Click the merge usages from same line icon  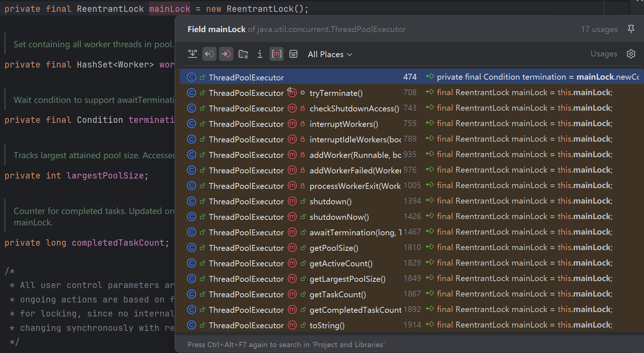(x=193, y=54)
